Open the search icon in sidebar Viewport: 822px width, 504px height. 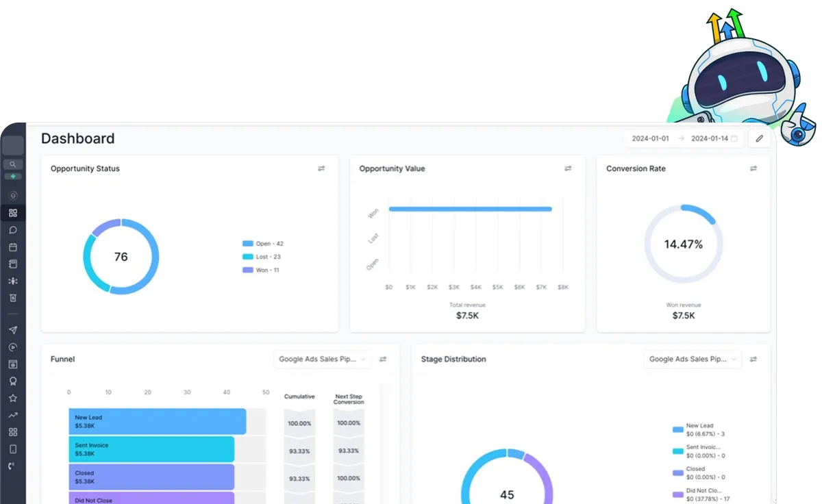[x=12, y=164]
